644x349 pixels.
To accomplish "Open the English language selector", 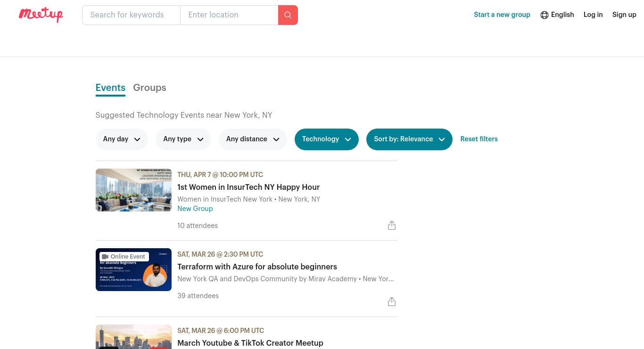I will click(x=557, y=15).
